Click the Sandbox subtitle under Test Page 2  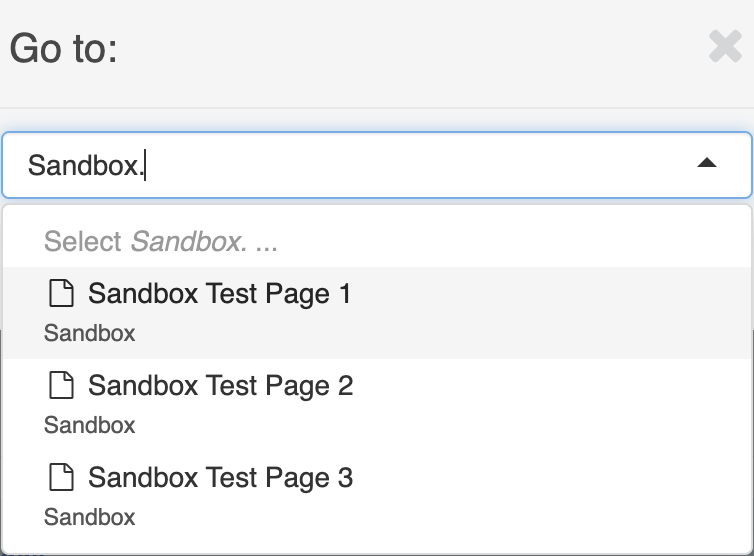90,425
